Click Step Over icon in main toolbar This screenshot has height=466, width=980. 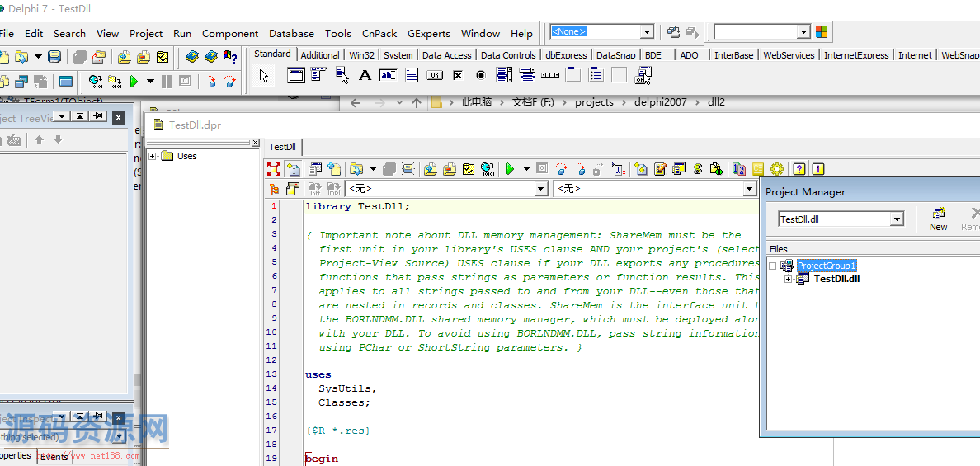(231, 81)
